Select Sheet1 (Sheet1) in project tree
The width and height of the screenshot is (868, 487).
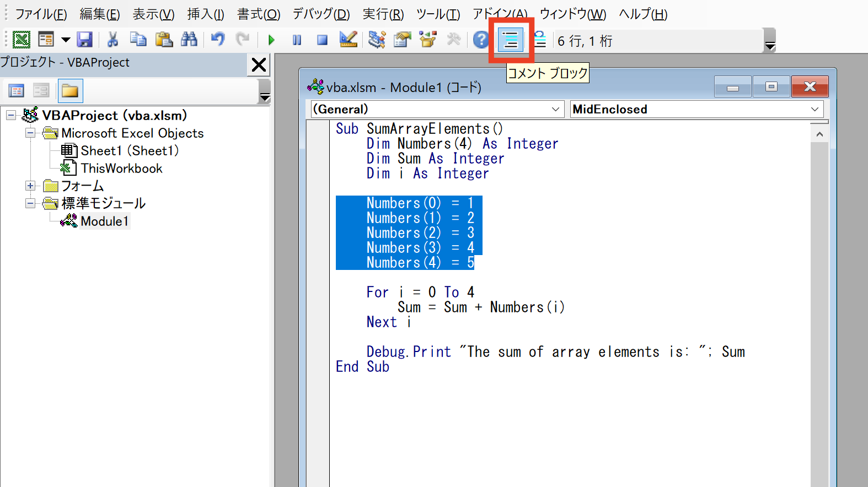coord(129,151)
